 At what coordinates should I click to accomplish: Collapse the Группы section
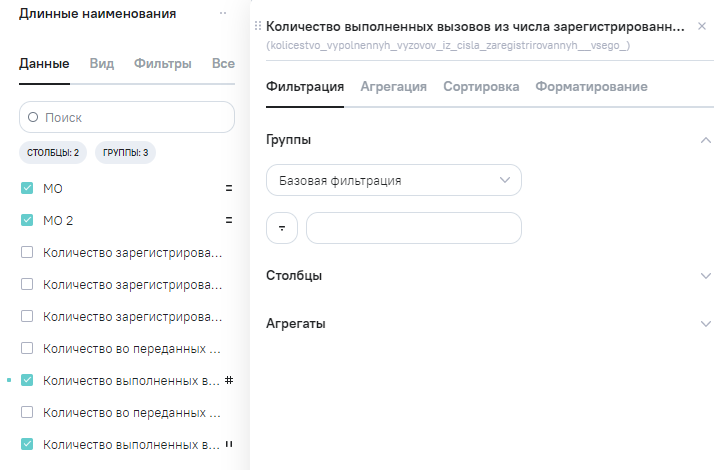pos(705,140)
